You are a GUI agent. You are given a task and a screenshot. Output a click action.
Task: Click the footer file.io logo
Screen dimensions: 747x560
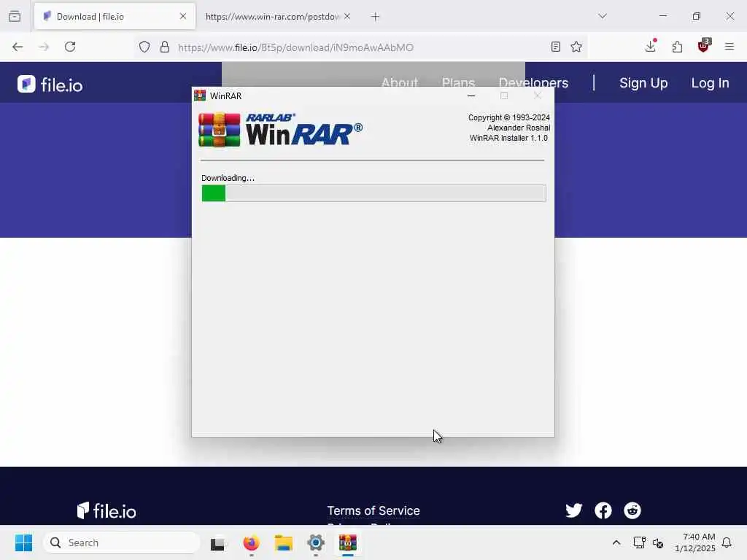pos(107,510)
